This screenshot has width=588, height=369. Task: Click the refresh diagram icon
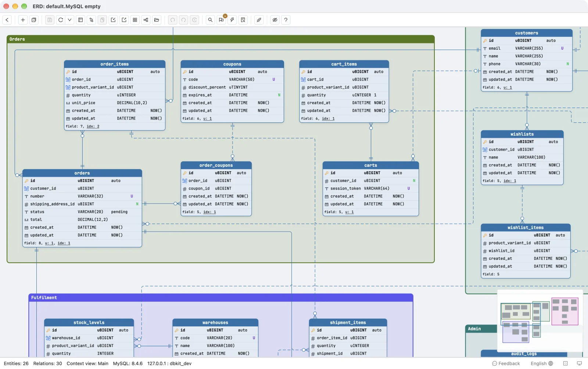pyautogui.click(x=61, y=20)
